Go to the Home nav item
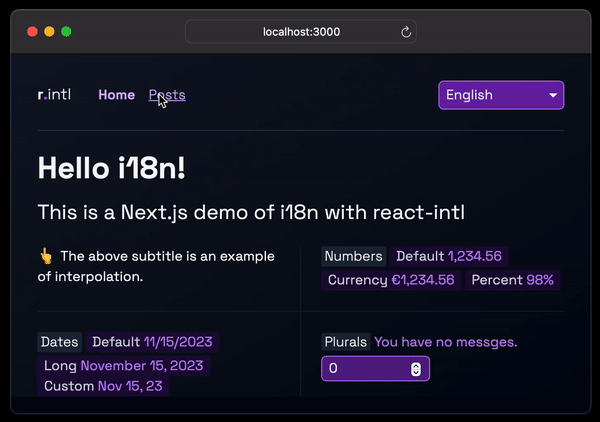This screenshot has width=600, height=422. [116, 95]
